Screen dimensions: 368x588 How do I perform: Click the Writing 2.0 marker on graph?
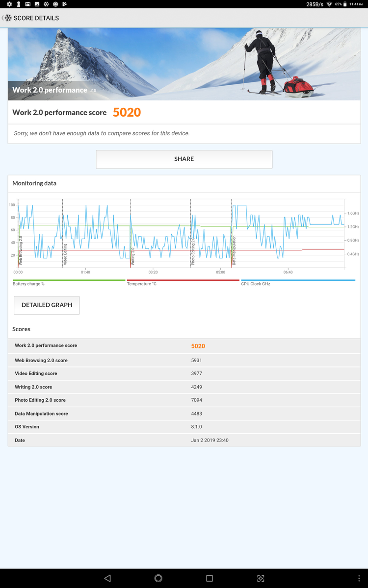[132, 256]
